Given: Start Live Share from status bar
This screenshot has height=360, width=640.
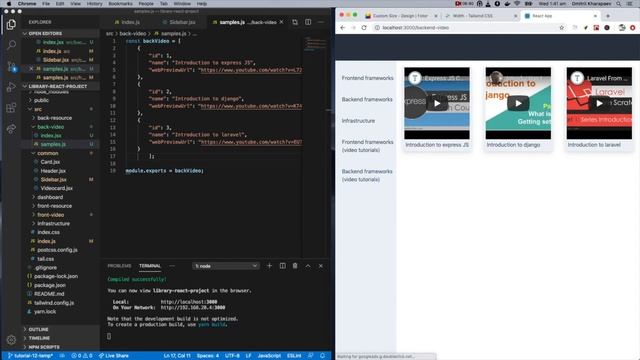Looking at the screenshot, I should (x=114, y=356).
